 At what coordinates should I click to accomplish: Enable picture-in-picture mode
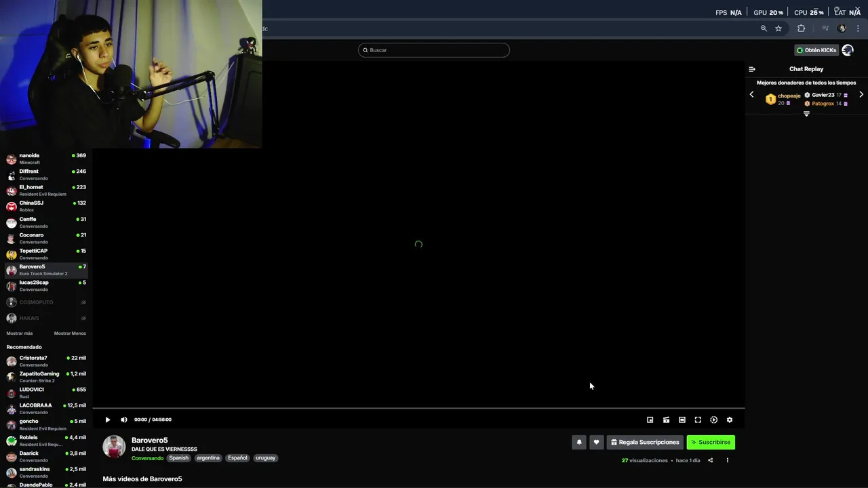[x=650, y=420]
